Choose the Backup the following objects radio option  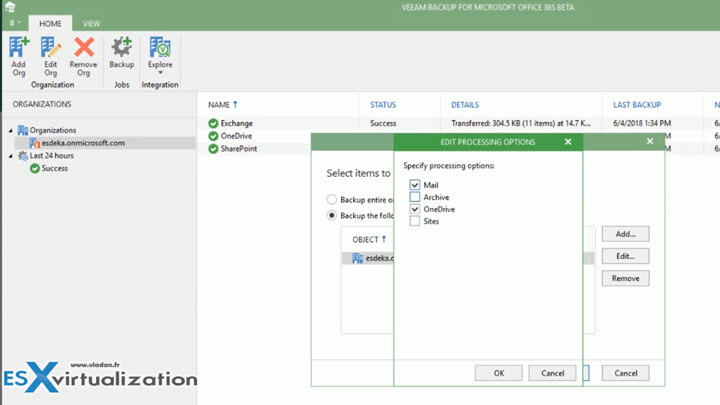pos(332,215)
